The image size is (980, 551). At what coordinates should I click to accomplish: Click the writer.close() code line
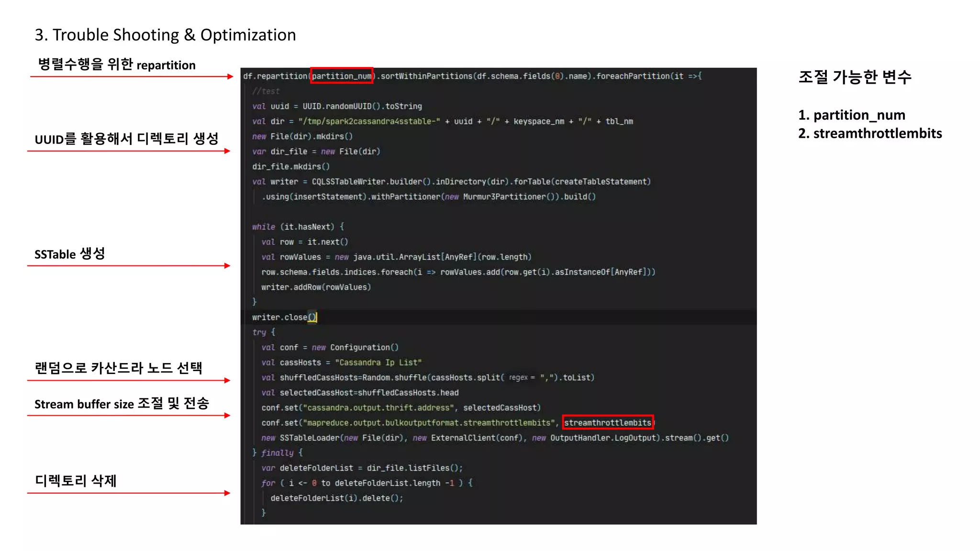coord(284,317)
